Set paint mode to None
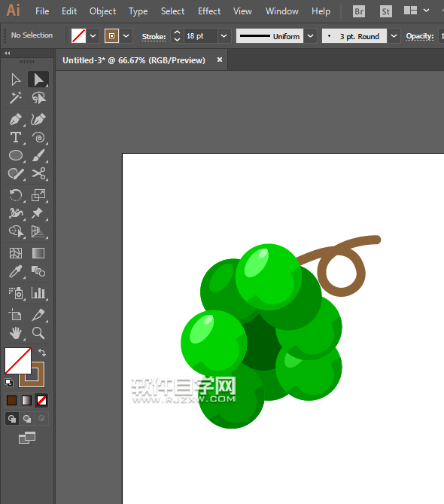Image resolution: width=444 pixels, height=504 pixels. pyautogui.click(x=41, y=401)
